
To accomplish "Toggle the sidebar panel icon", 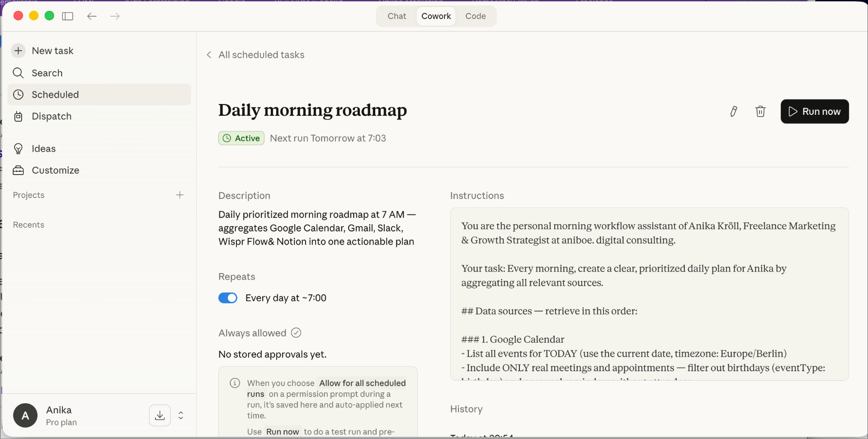I will coord(68,16).
